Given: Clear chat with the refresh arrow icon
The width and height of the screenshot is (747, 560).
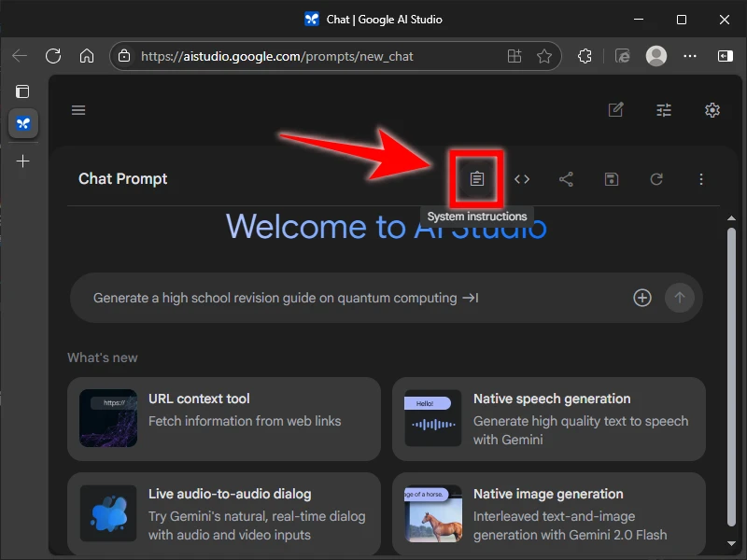Looking at the screenshot, I should coord(656,179).
